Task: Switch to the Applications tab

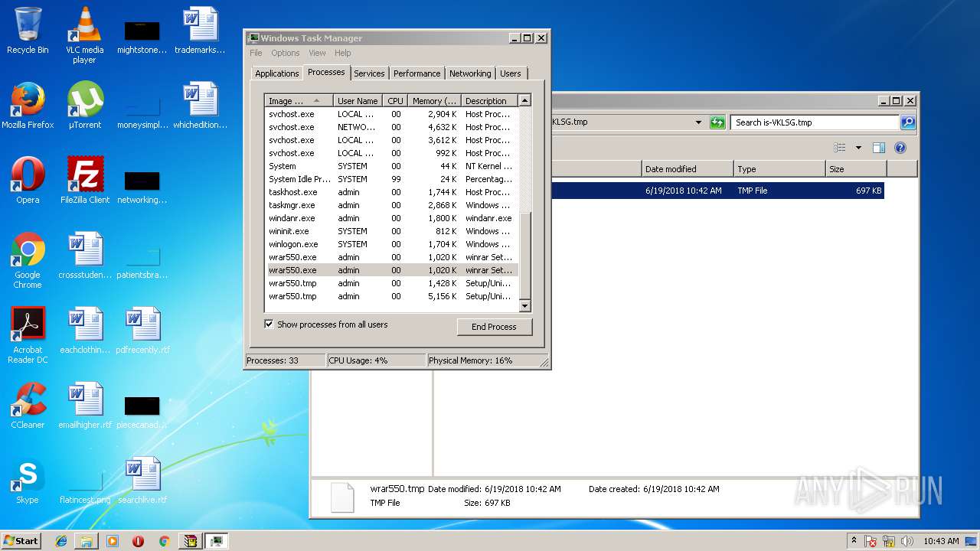Action: (x=276, y=73)
